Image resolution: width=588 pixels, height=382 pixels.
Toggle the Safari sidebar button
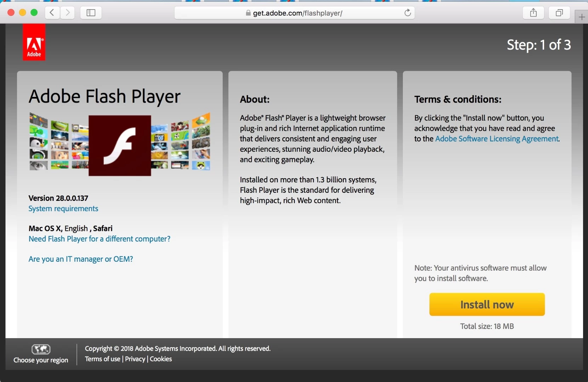click(x=91, y=13)
